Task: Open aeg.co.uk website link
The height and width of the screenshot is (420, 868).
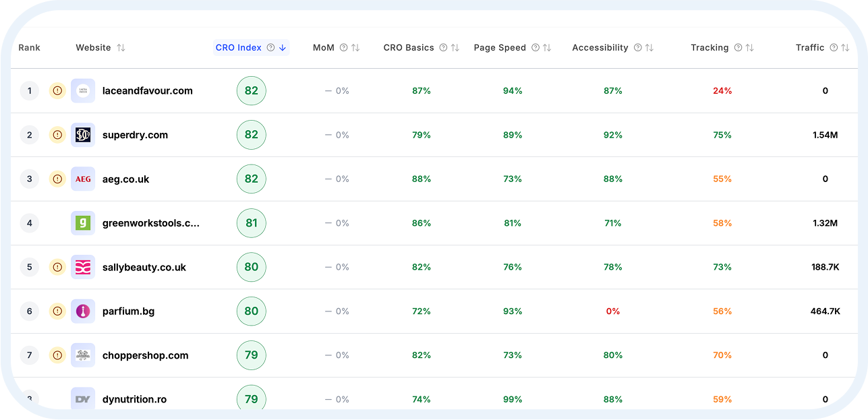Action: click(x=125, y=179)
